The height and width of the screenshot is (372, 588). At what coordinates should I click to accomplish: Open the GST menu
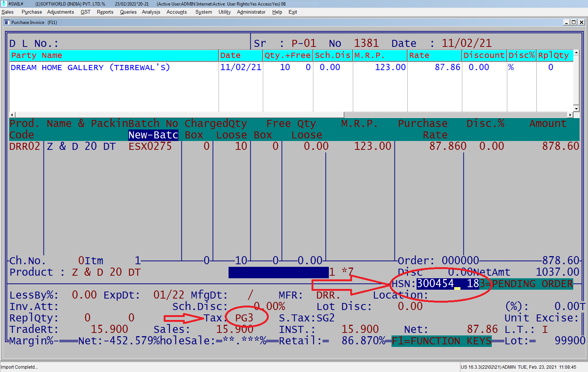(85, 12)
